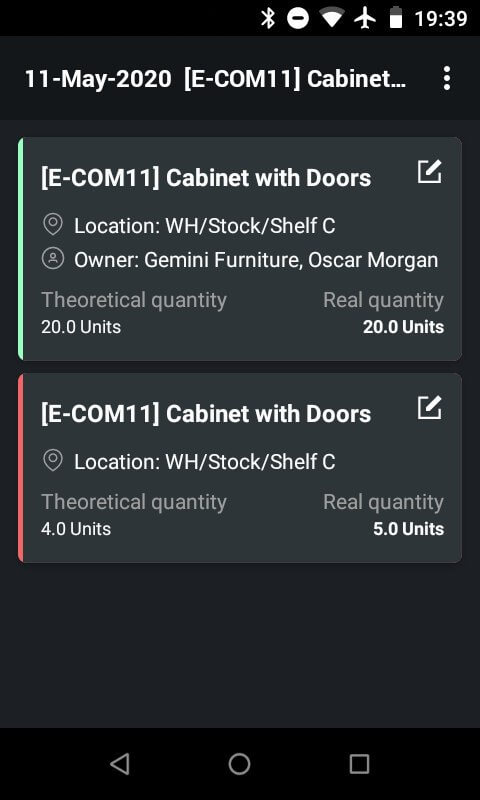Tap the 11-May-2020 header title
Viewport: 480px width, 800px height.
point(98,79)
